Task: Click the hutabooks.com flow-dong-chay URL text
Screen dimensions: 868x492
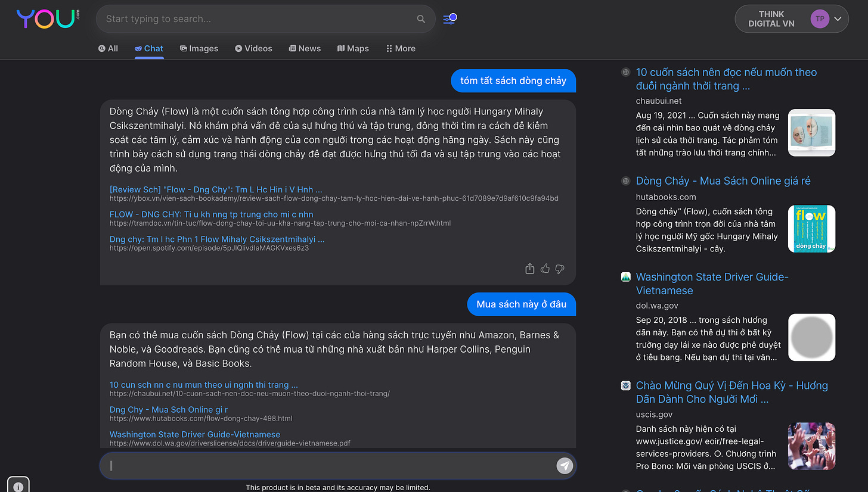Action: (x=201, y=419)
